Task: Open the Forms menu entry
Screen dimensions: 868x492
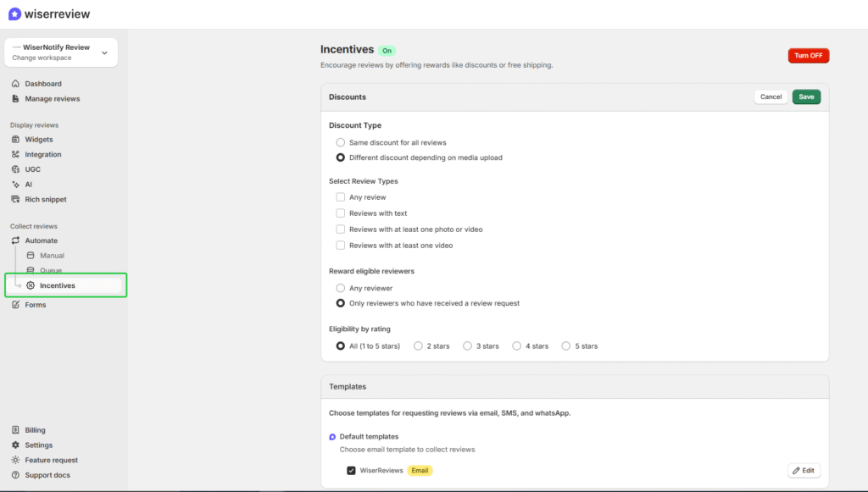Action: pos(34,304)
